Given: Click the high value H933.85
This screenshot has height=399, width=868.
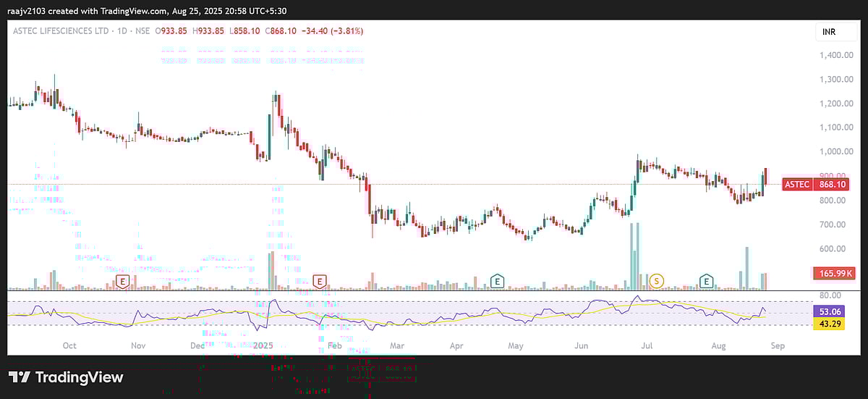Looking at the screenshot, I should point(208,31).
